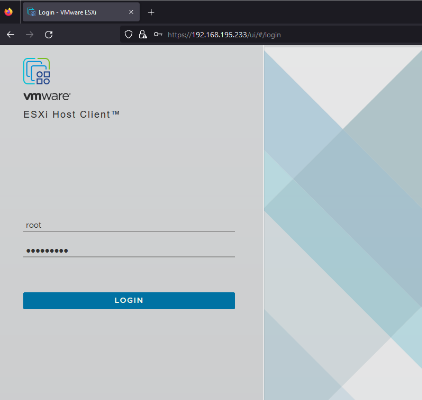Click the LOGIN button
This screenshot has height=400, width=422.
pos(129,300)
